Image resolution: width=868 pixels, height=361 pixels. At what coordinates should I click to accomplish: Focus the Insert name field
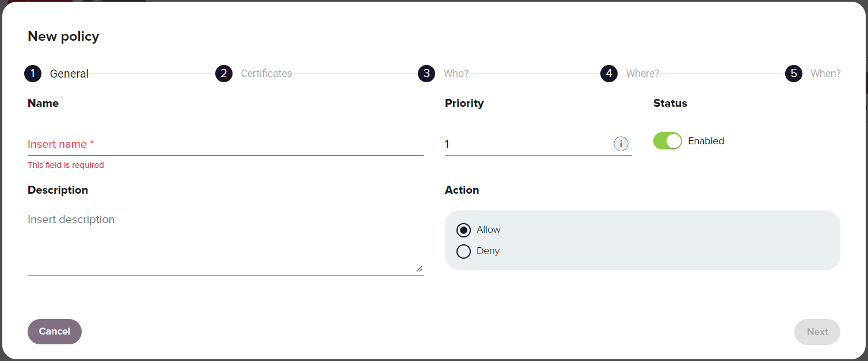(226, 144)
